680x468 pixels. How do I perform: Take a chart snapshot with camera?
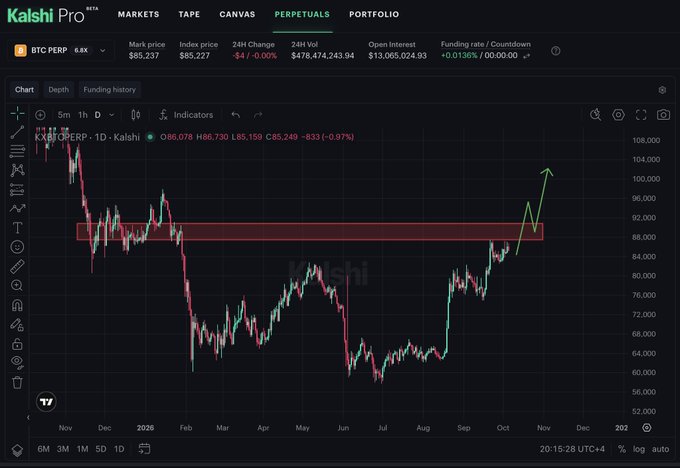click(x=663, y=115)
